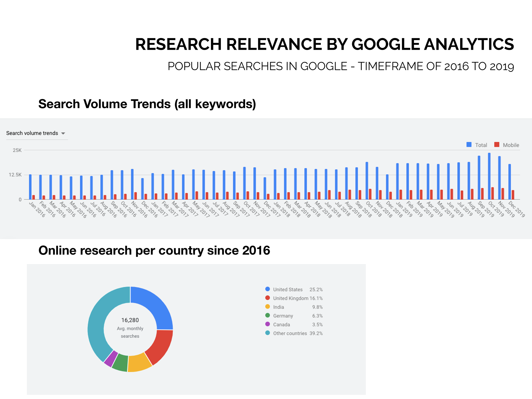Image resolution: width=532 pixels, height=399 pixels.
Task: Click the United States legend dot
Action: pos(268,289)
